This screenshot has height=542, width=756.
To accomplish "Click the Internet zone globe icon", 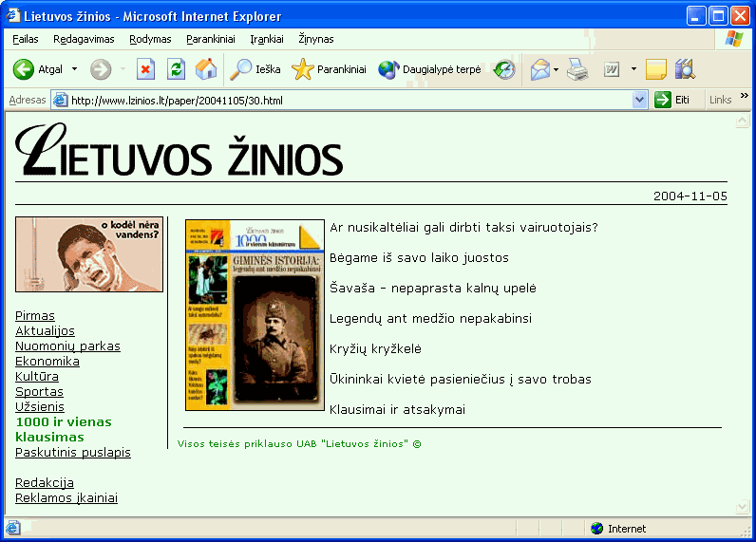I will point(596,528).
